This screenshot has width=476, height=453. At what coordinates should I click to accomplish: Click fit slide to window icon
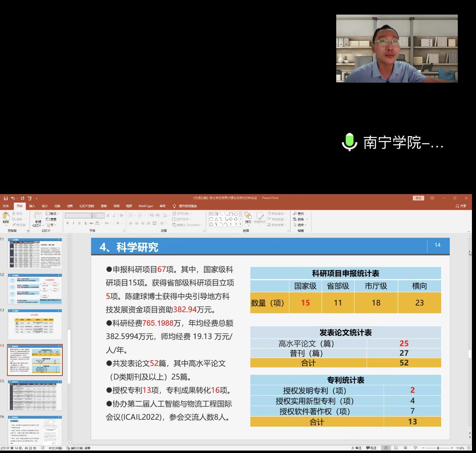point(470,448)
